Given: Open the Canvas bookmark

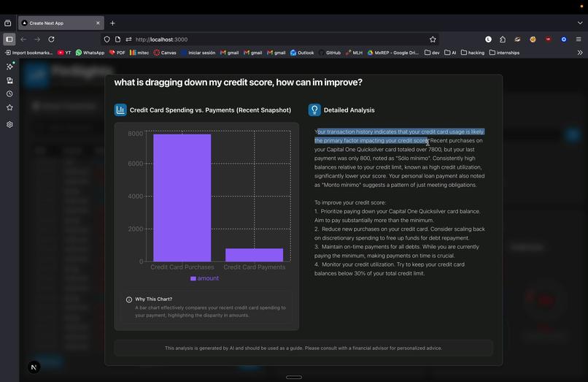Looking at the screenshot, I should tap(165, 53).
